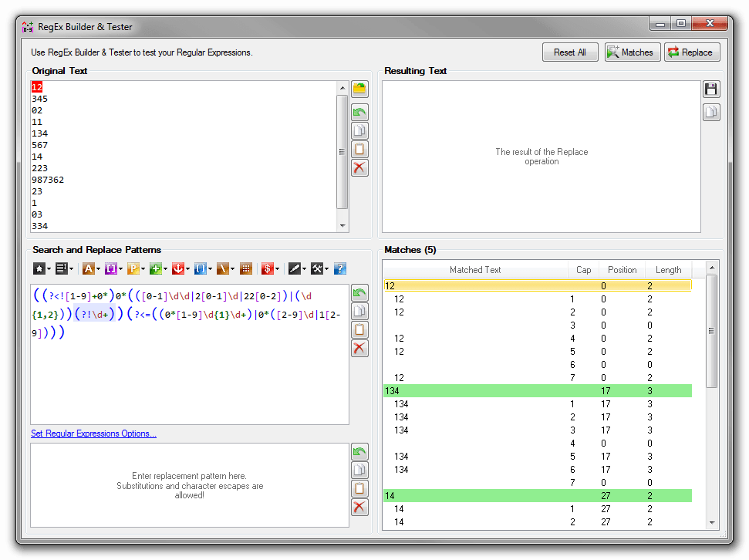Open file icon beside Original Text
This screenshot has height=560, width=749.
359,89
